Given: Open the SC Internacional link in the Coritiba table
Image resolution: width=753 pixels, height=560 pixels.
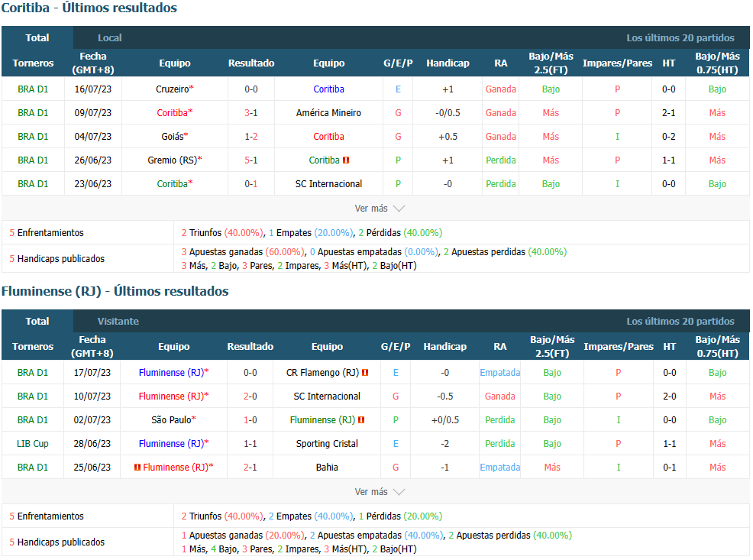Looking at the screenshot, I should pyautogui.click(x=328, y=184).
